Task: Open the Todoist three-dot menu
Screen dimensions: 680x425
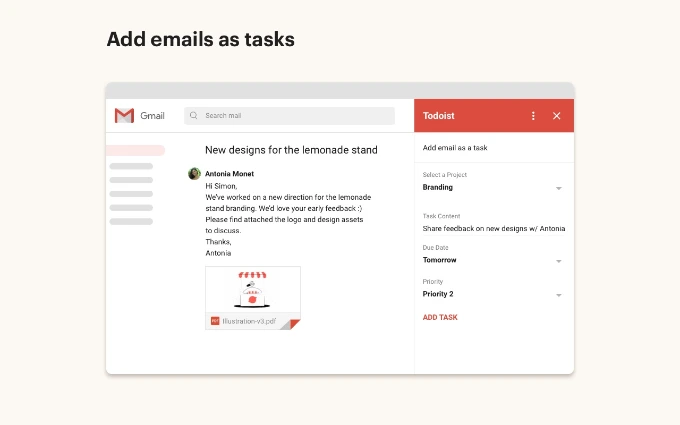Action: (x=533, y=116)
